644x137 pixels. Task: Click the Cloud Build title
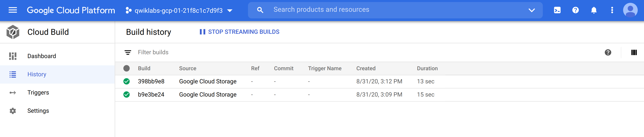coord(48,32)
